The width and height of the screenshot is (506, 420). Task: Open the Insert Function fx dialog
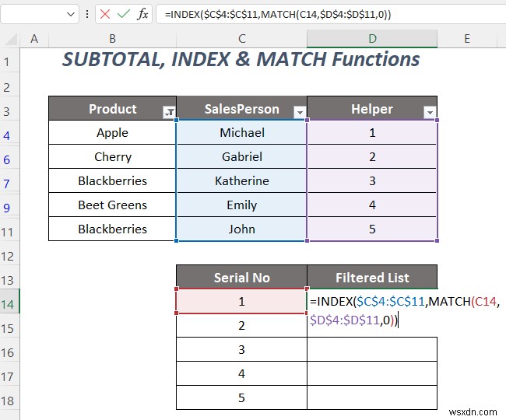pos(142,14)
